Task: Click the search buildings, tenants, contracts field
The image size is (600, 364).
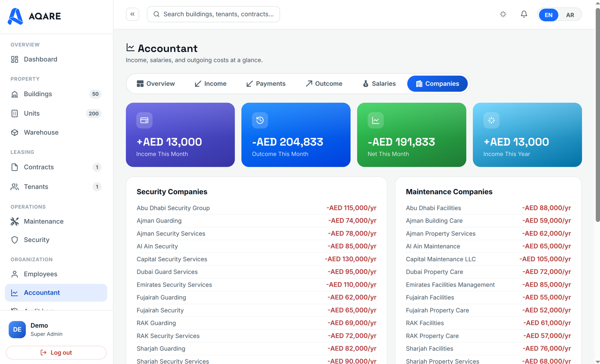Action: point(213,14)
